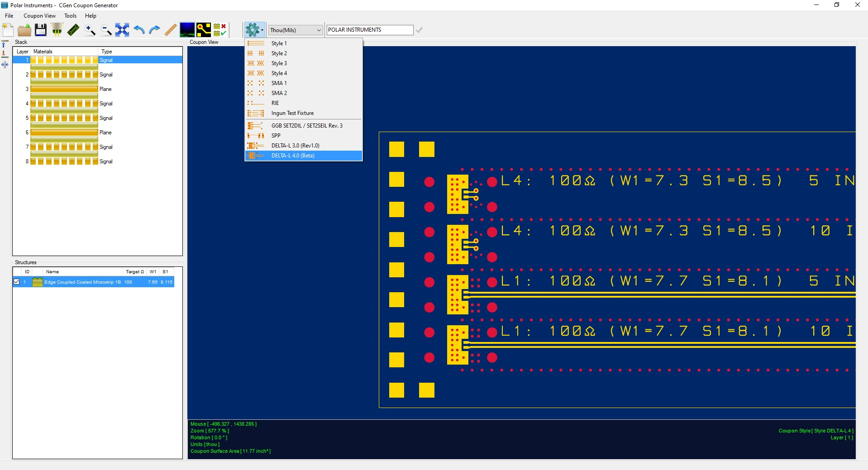Click the green coupon board icon
The width and height of the screenshot is (868, 470).
73,30
